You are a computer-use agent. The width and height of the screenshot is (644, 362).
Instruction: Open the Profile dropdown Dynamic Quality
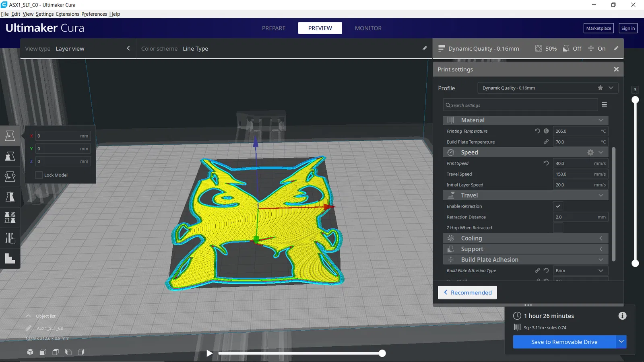(548, 88)
